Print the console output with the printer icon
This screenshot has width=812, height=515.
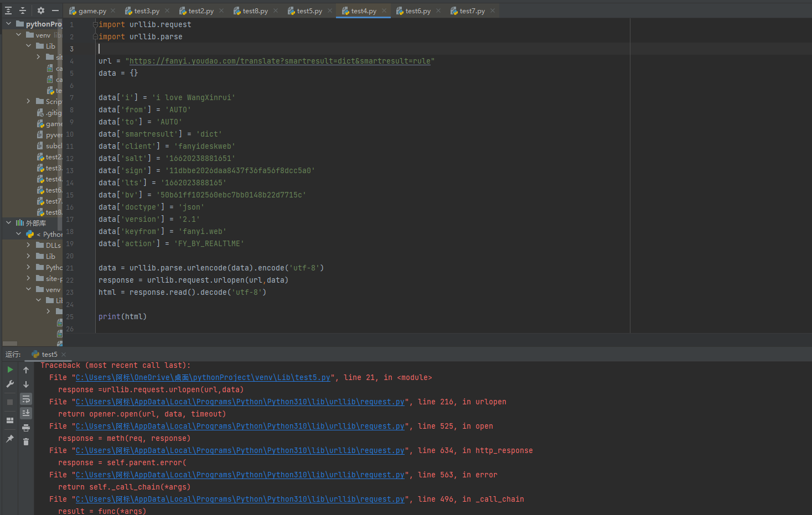point(26,428)
